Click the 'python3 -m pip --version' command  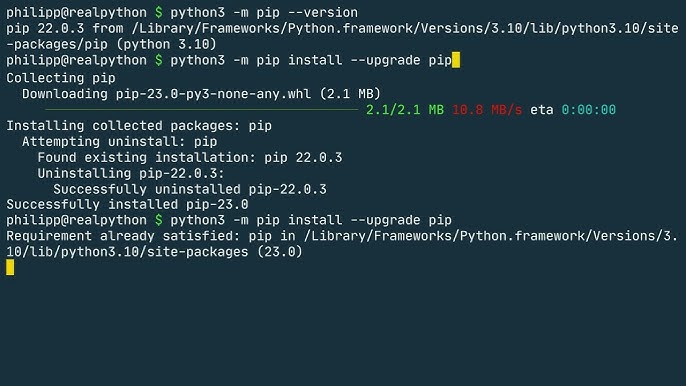coord(264,13)
